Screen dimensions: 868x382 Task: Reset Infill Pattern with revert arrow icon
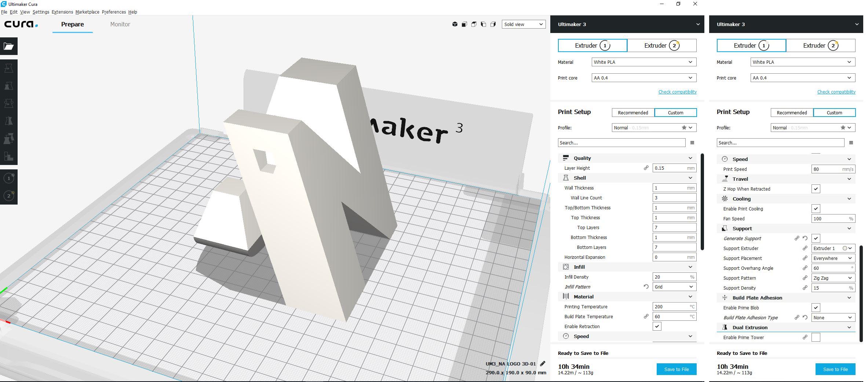[646, 287]
